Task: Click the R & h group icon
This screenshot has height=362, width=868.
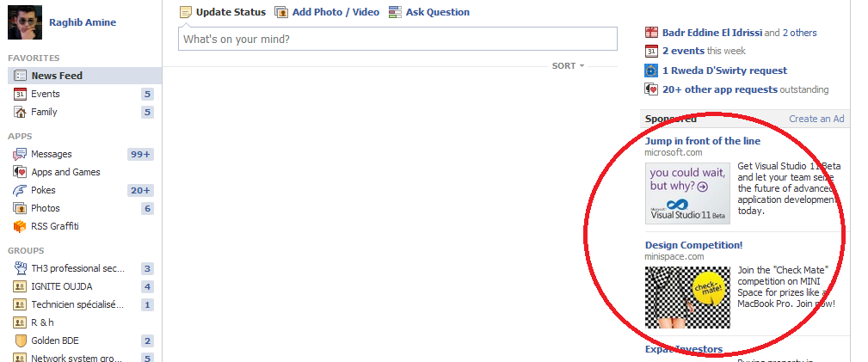Action: point(20,322)
